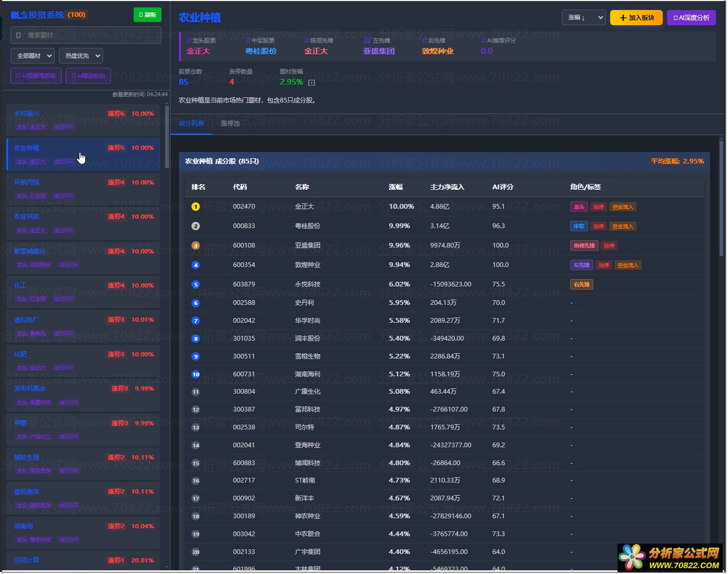Click the concept list vertical scrollbar
The image size is (728, 574).
[x=167, y=137]
